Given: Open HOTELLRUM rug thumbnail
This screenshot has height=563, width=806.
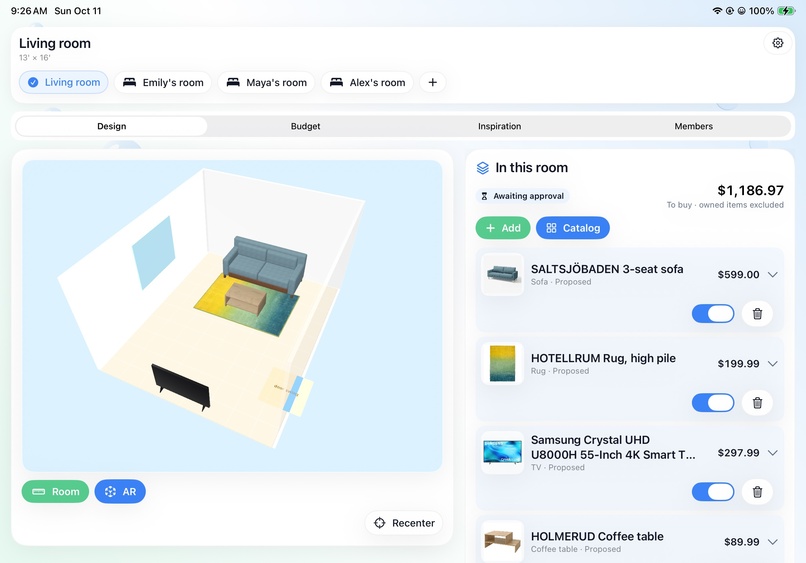Looking at the screenshot, I should [502, 364].
